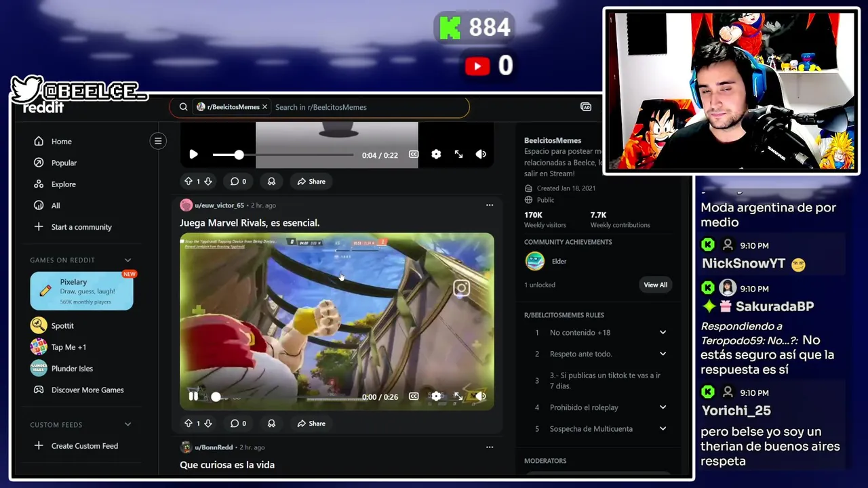Launch the Pixelary game card

(81, 291)
